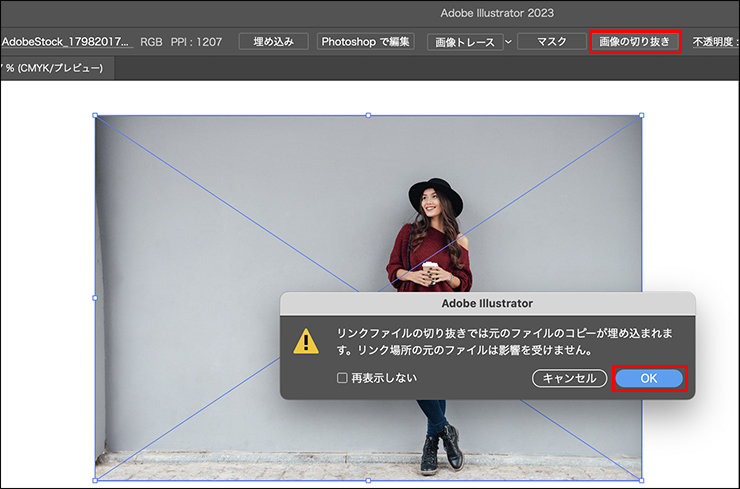Cancel the dialog with キャンセル
This screenshot has height=489, width=740.
click(569, 378)
